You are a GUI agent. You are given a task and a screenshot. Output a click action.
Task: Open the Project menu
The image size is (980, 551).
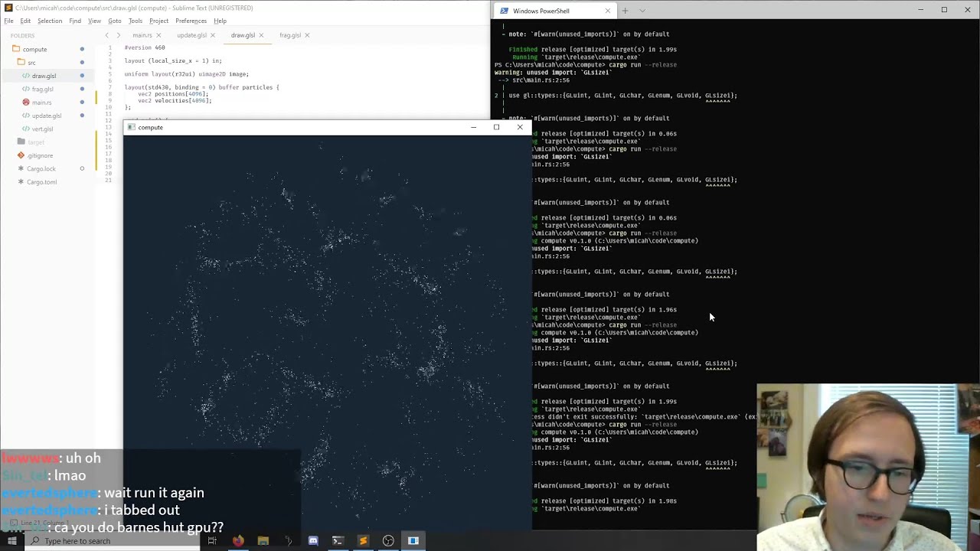pos(159,21)
